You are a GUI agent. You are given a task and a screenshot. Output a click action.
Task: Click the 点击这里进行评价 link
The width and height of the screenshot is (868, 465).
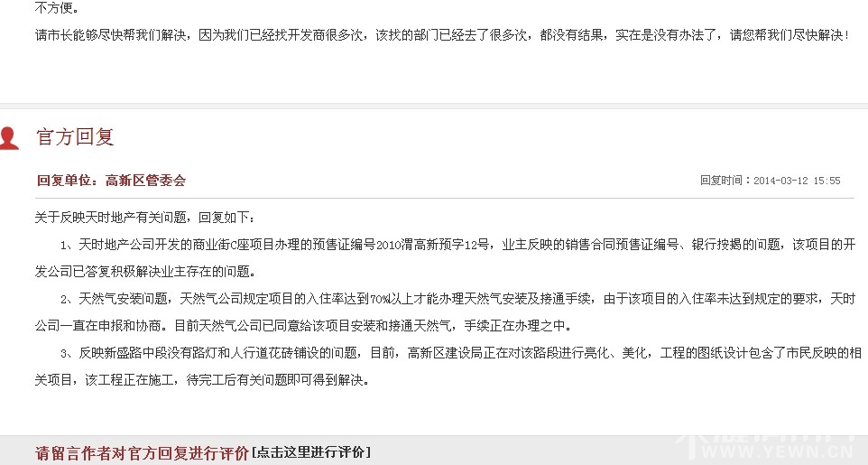click(x=311, y=452)
